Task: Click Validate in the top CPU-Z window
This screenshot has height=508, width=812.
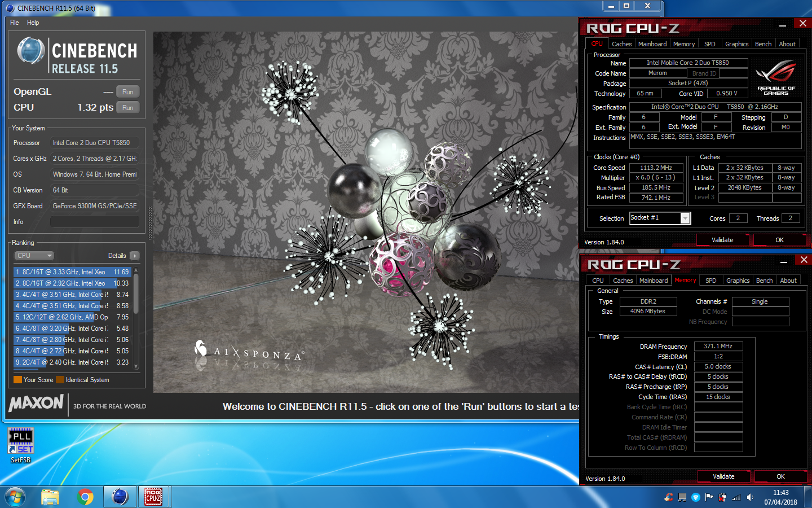Action: 722,240
